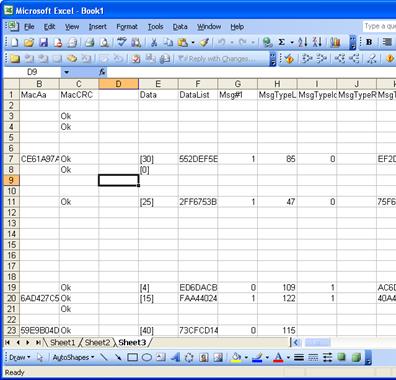Open the Draw menu dropdown
The image size is (396, 380).
pyautogui.click(x=19, y=358)
